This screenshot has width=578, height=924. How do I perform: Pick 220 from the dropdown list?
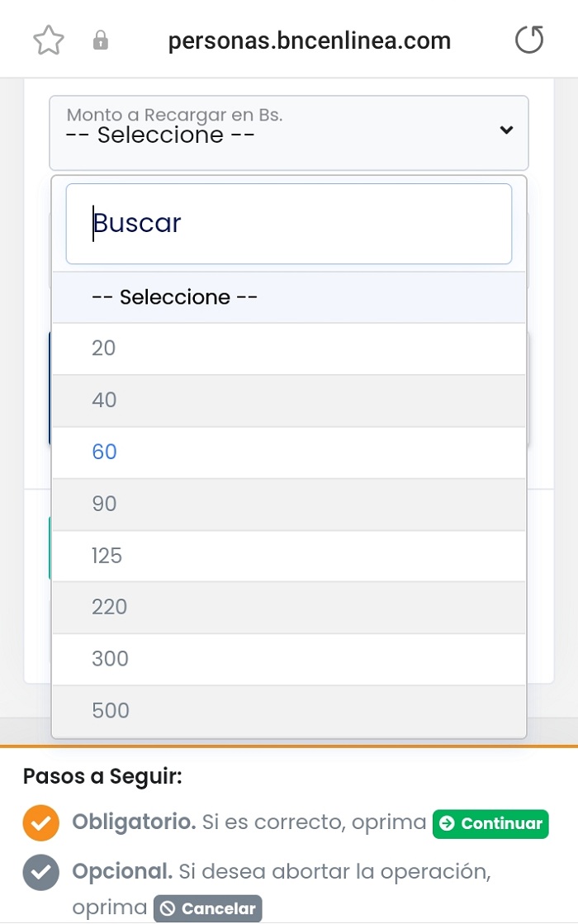(x=289, y=608)
